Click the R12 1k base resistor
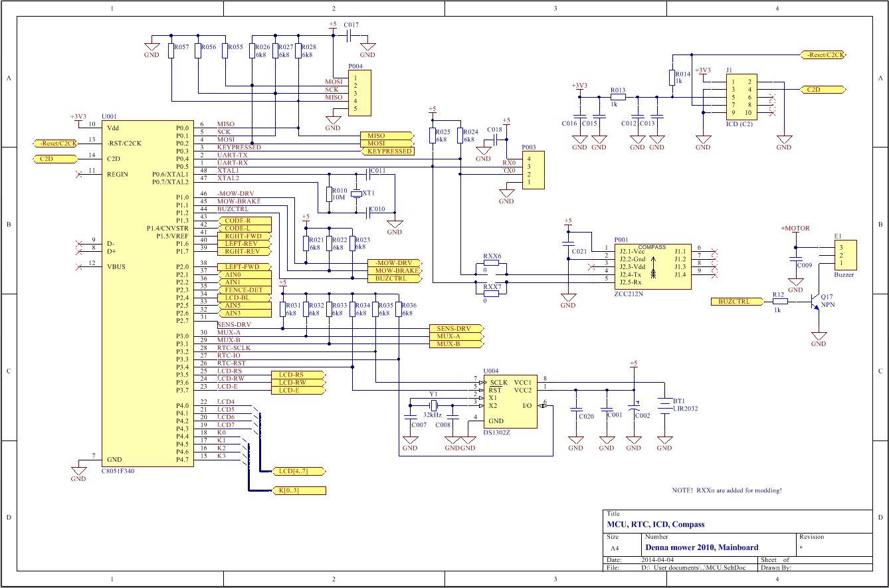Viewport: 889px width, 588px height. [x=780, y=301]
